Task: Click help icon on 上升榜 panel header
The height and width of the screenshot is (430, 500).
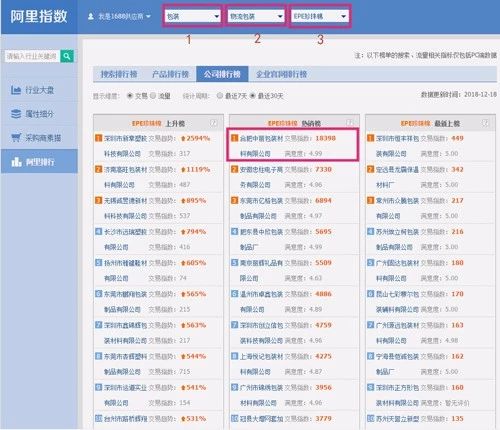Action: point(214,123)
